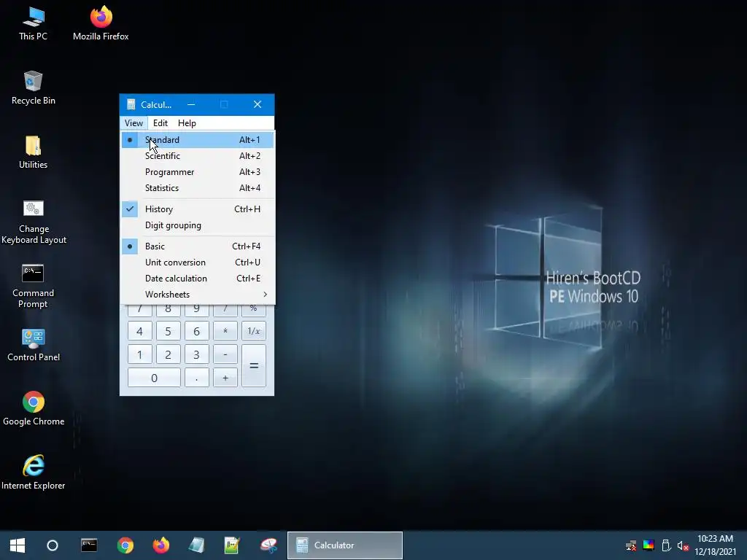This screenshot has height=560, width=747.
Task: Select Standard calculator mode
Action: [197, 140]
